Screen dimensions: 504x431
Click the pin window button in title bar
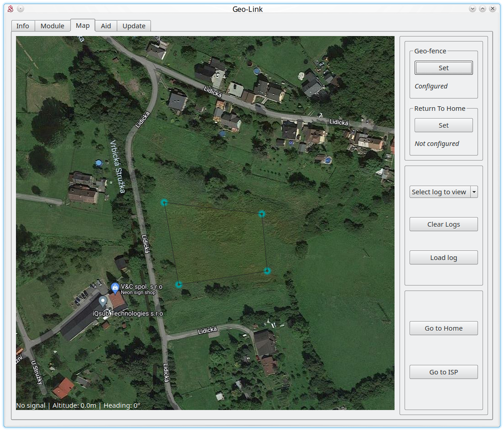point(21,9)
